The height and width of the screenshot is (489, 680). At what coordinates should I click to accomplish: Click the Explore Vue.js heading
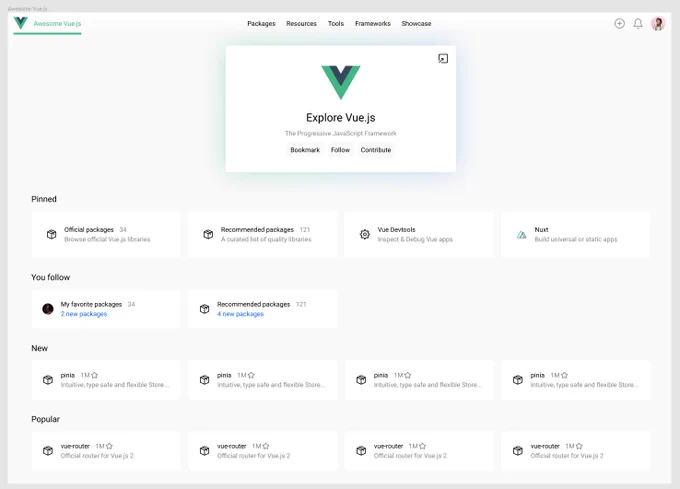coord(340,117)
